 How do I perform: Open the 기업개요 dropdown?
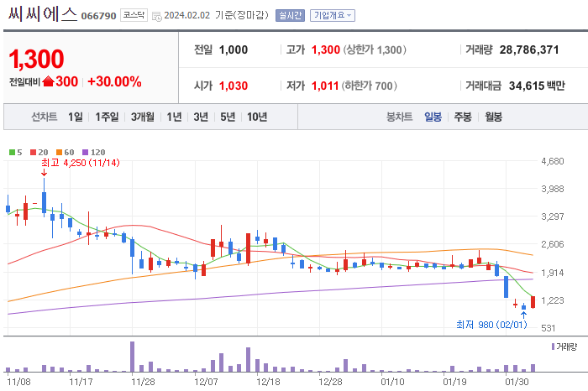tap(333, 15)
